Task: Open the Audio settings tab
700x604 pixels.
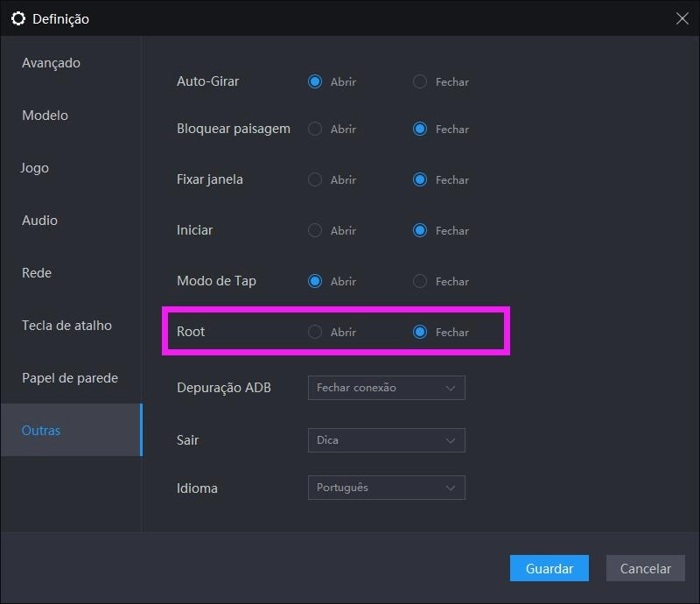Action: pyautogui.click(x=39, y=221)
